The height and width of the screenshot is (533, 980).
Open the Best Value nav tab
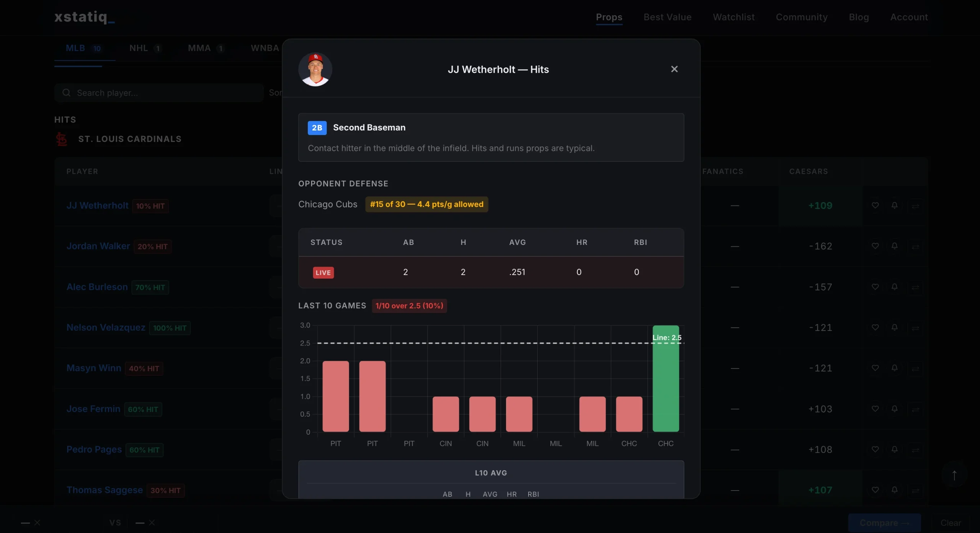click(x=667, y=17)
